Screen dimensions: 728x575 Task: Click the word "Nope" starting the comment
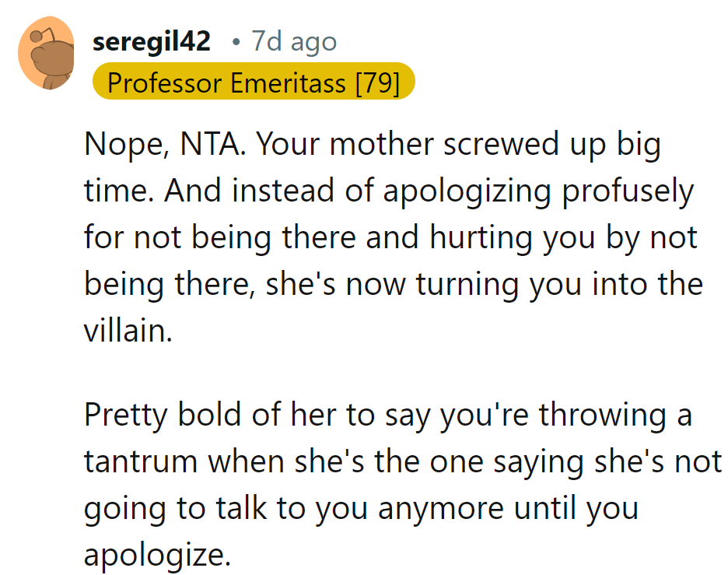tap(117, 147)
